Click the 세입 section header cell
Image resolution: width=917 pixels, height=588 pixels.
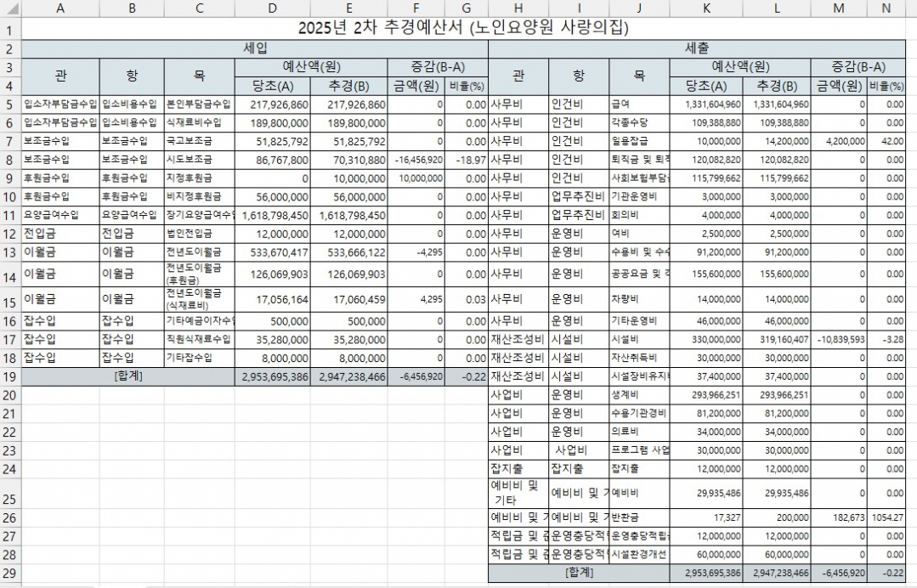click(x=254, y=48)
